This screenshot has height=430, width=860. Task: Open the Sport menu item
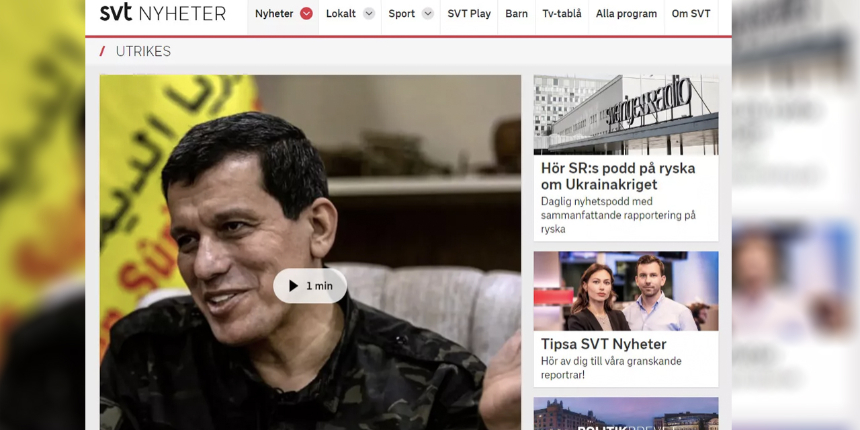(x=401, y=14)
